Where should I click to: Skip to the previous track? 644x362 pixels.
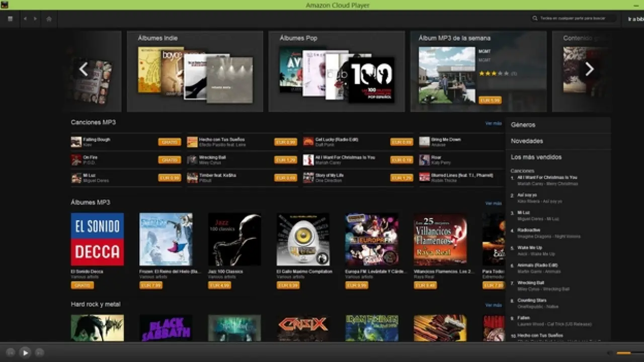pos(11,352)
